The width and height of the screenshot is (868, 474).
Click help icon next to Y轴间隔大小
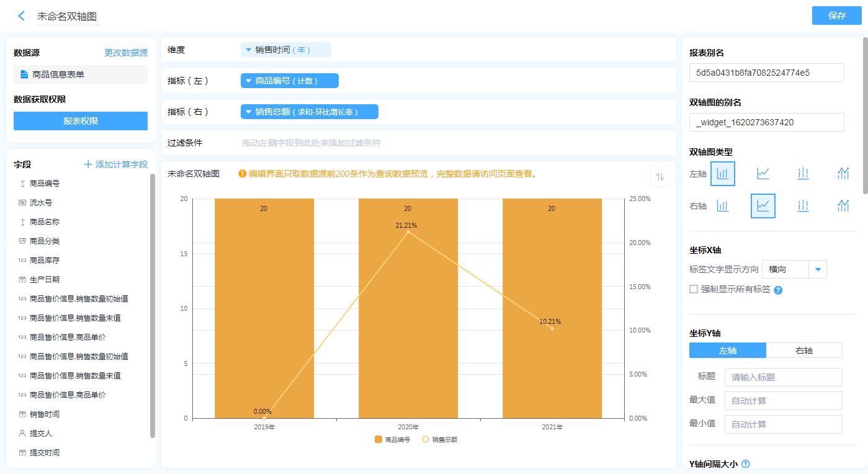point(746,463)
